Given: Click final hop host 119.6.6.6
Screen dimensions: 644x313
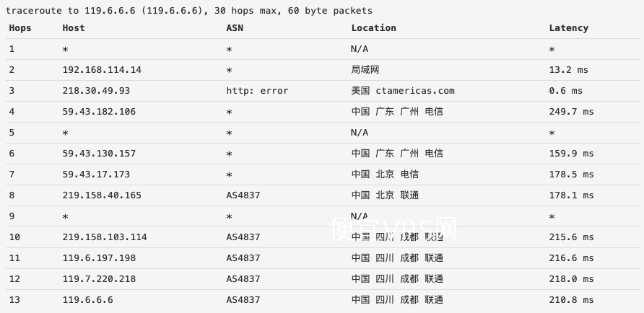Looking at the screenshot, I should (x=87, y=300).
